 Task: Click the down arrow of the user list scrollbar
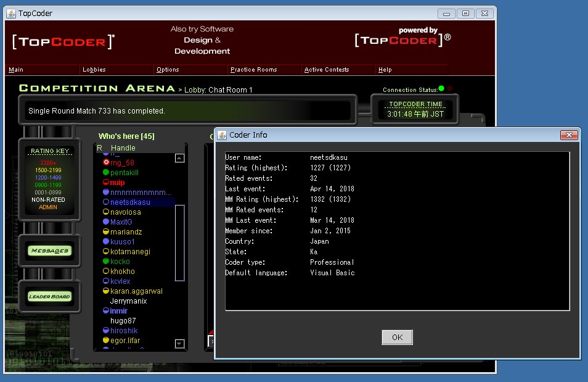point(179,343)
